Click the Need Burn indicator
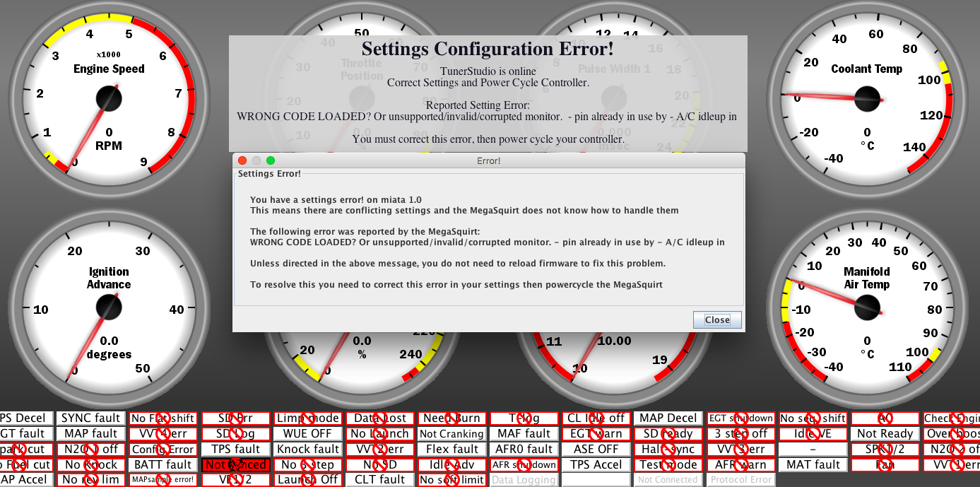 point(451,418)
